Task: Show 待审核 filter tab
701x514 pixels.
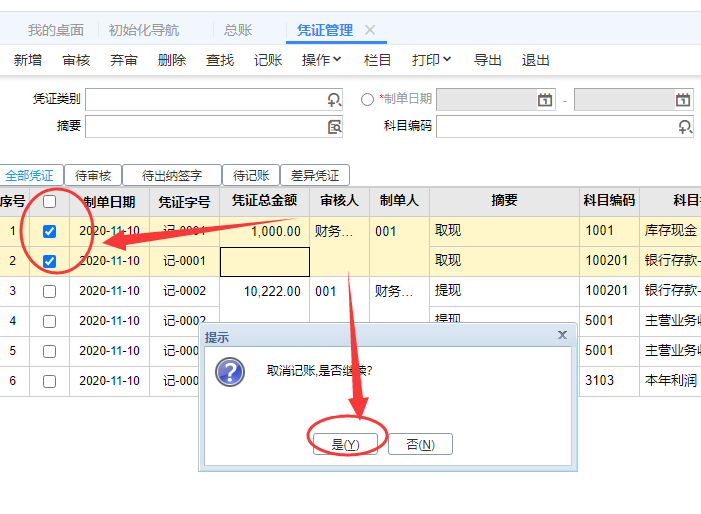Action: pos(93,175)
